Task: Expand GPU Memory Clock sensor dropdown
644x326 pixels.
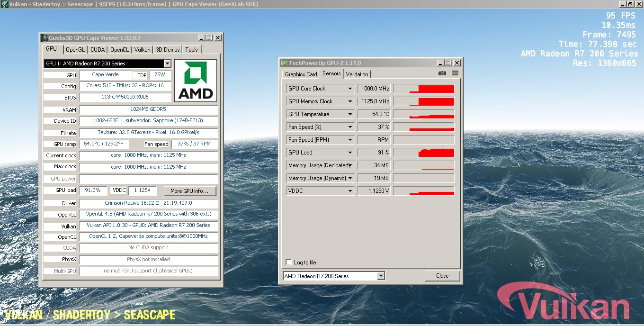Action: [350, 101]
